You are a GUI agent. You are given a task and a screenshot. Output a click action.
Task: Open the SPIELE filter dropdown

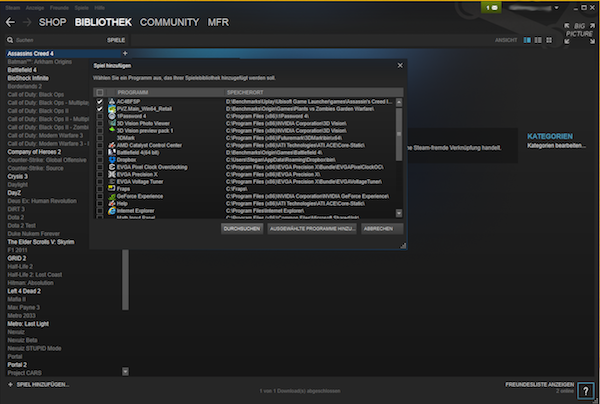[116, 40]
